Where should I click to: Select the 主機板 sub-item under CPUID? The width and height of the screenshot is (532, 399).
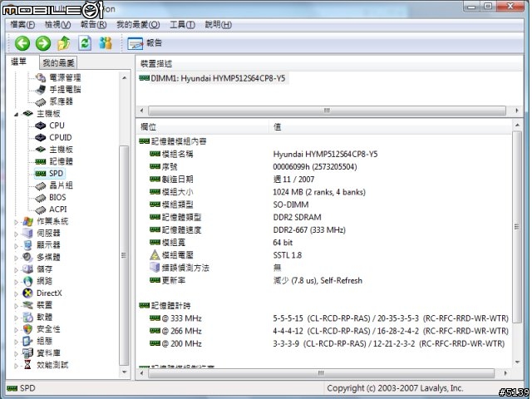pos(54,150)
